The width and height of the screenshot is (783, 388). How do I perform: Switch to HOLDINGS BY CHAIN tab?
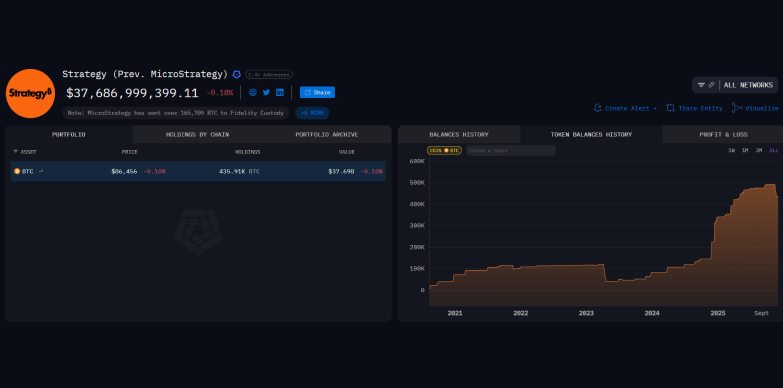(x=197, y=135)
